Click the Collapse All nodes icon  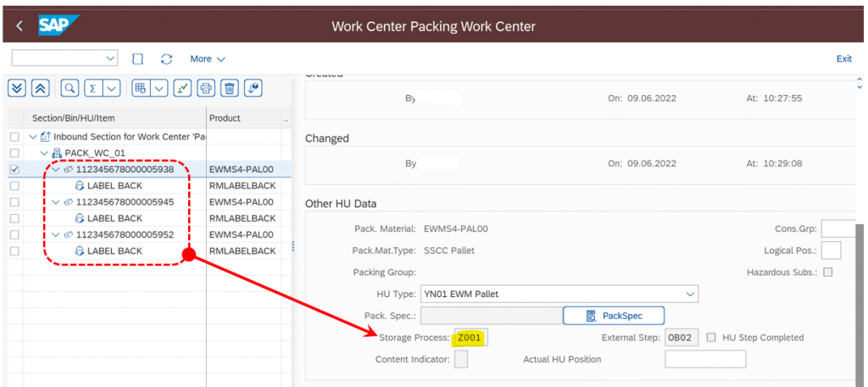click(41, 88)
